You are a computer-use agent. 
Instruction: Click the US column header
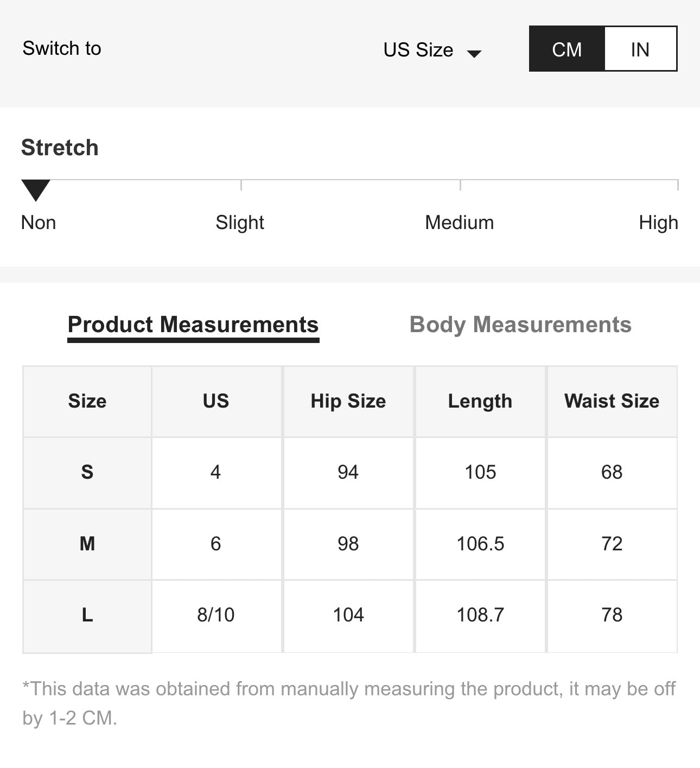click(216, 401)
